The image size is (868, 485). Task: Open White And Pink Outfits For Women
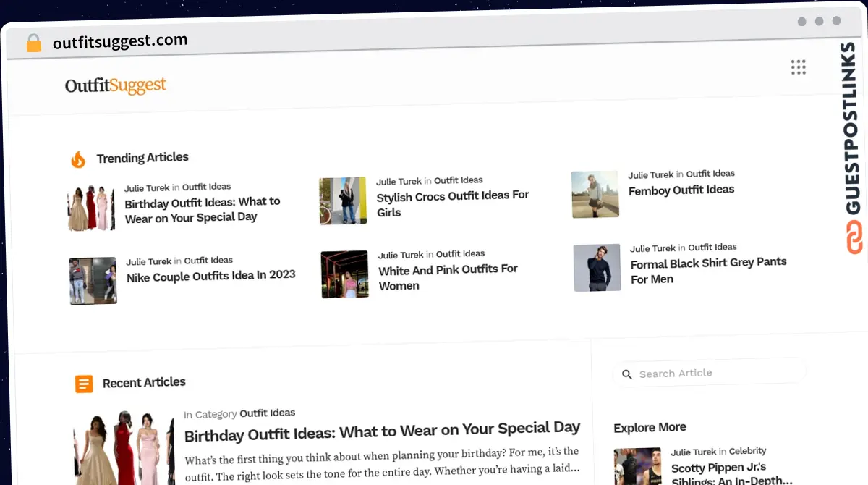[448, 277]
